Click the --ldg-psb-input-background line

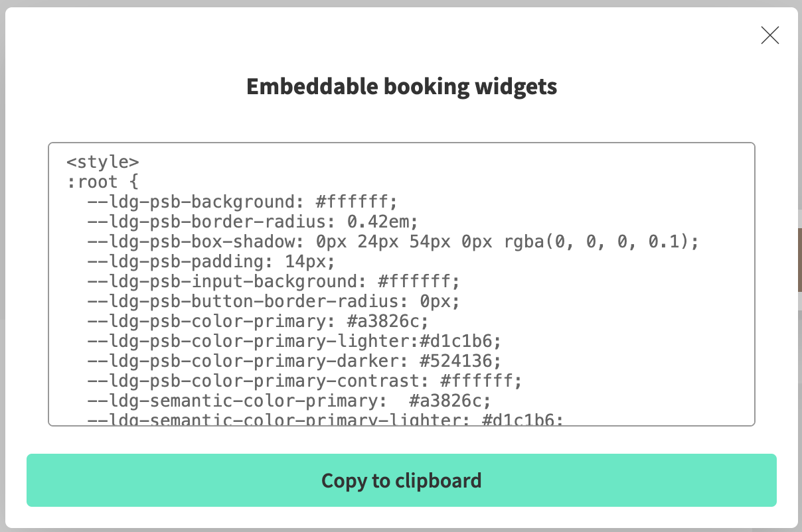click(274, 281)
